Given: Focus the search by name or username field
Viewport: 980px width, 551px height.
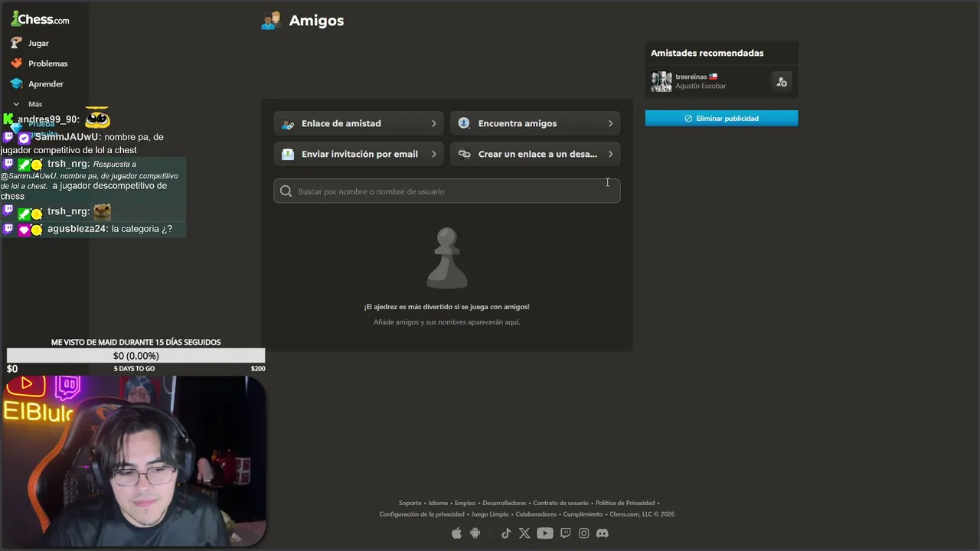Looking at the screenshot, I should coord(447,191).
